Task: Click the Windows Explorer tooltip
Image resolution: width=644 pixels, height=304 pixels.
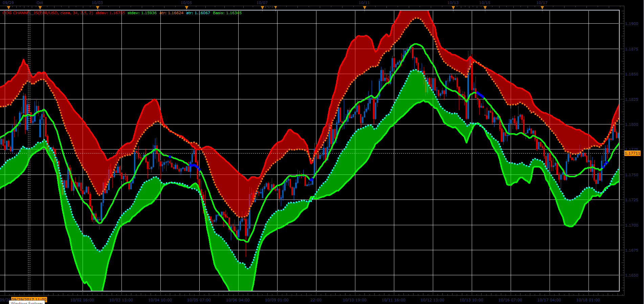Action: pos(27,303)
